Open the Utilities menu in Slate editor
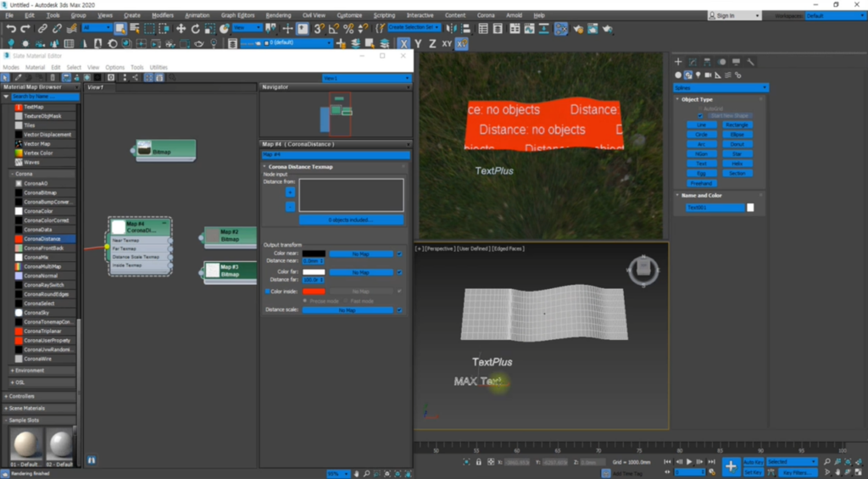 (x=159, y=68)
